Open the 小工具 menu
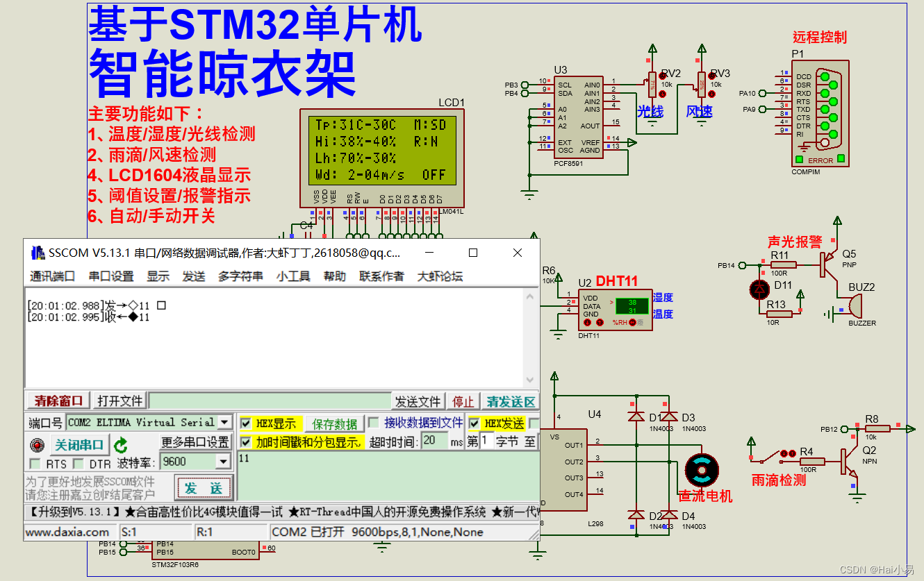The height and width of the screenshot is (581, 924). (293, 276)
